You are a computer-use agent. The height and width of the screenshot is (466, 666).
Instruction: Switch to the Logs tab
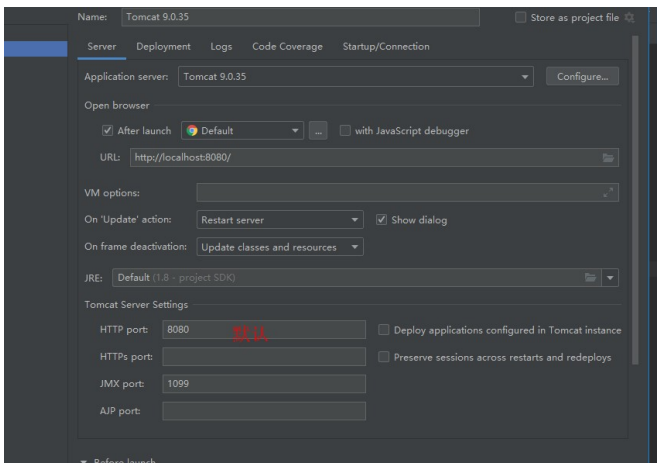[x=221, y=46]
